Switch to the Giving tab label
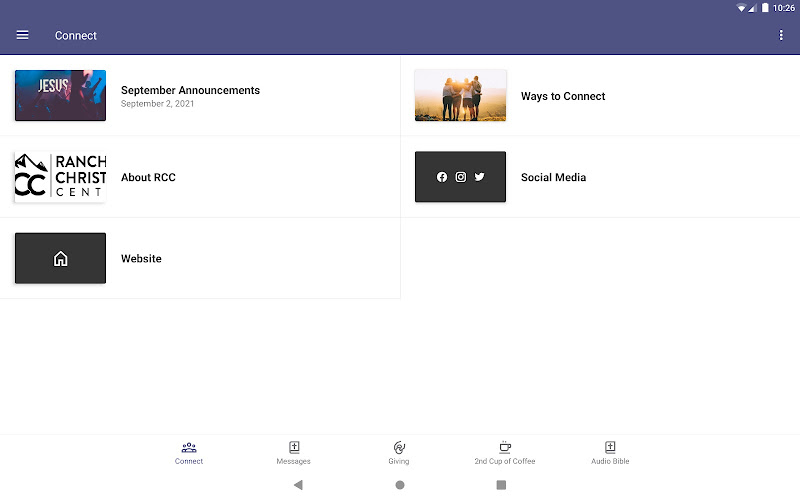 (x=399, y=462)
